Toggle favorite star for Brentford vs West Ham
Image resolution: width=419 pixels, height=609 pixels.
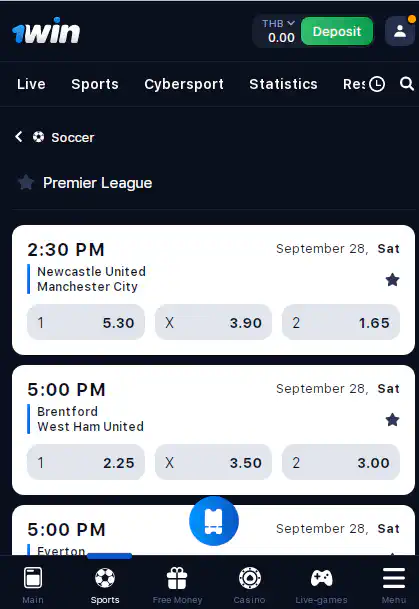(392, 419)
